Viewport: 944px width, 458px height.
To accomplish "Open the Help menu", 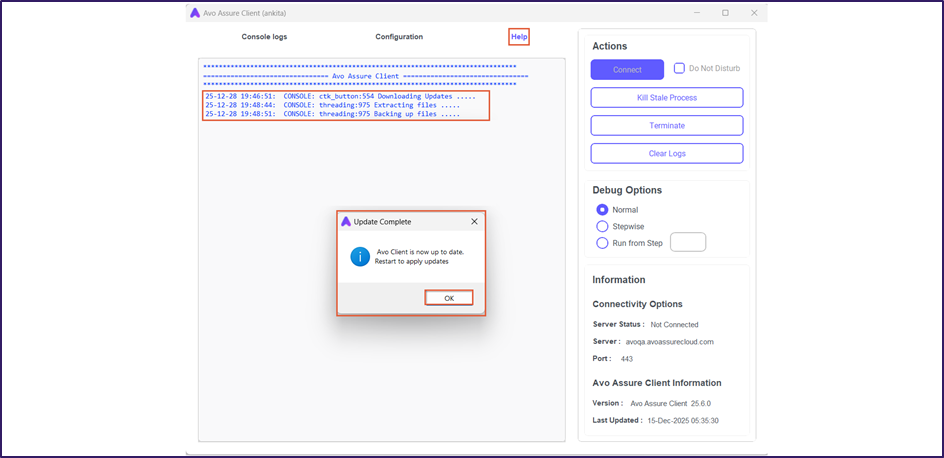I will [519, 37].
